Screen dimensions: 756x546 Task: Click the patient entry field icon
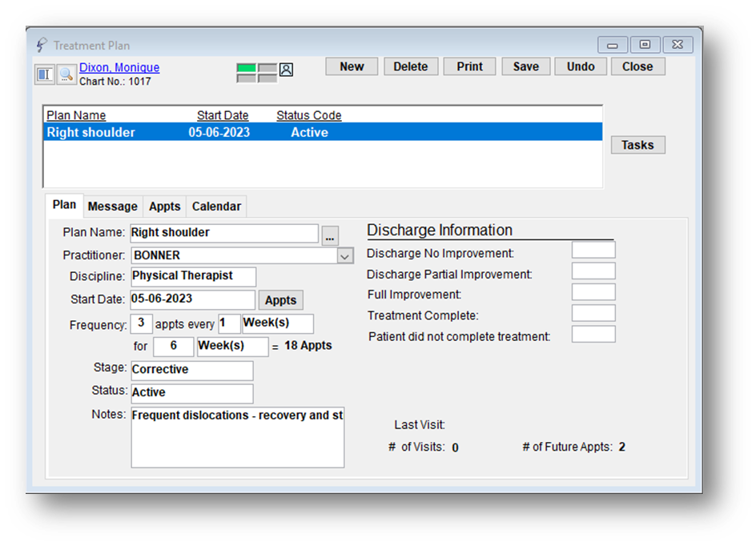pos(44,74)
